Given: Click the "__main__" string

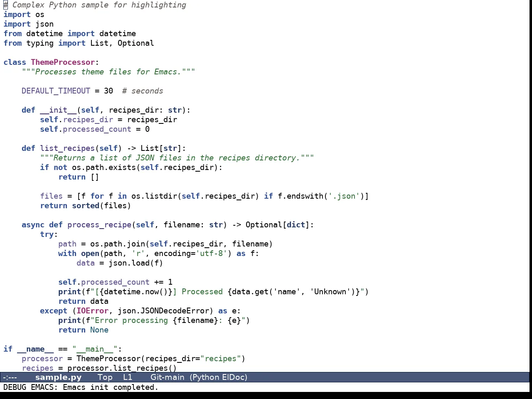Looking at the screenshot, I should (x=95, y=349).
